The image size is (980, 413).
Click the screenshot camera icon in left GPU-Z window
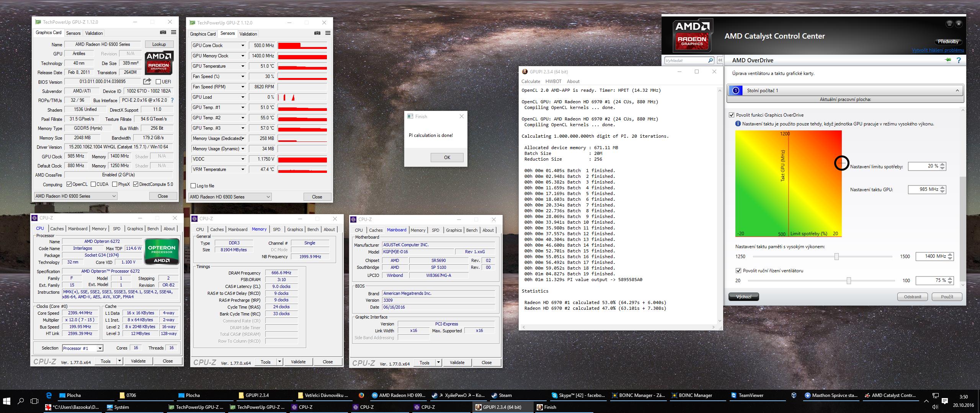(163, 33)
